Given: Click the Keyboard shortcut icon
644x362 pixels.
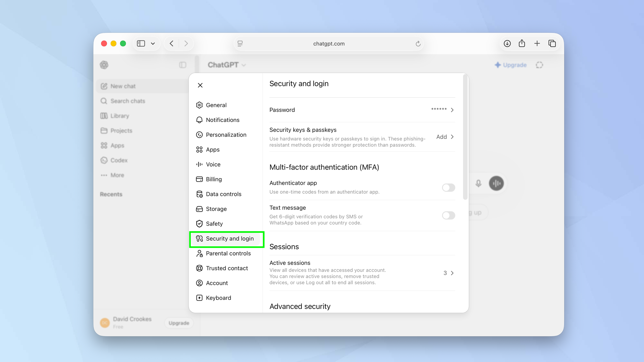Looking at the screenshot, I should click(199, 298).
